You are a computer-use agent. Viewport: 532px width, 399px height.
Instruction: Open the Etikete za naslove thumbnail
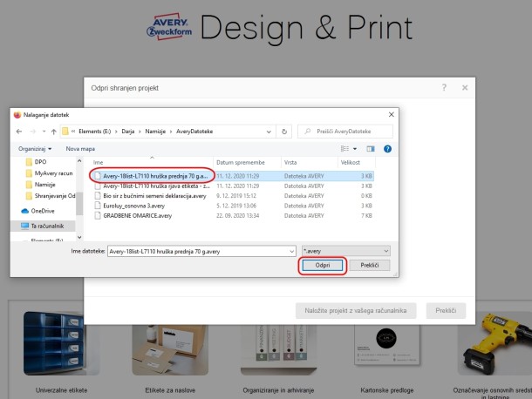coord(170,350)
